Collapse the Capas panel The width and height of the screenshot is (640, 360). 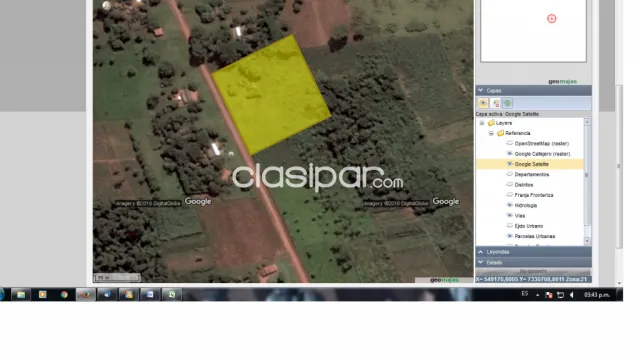pyautogui.click(x=481, y=90)
